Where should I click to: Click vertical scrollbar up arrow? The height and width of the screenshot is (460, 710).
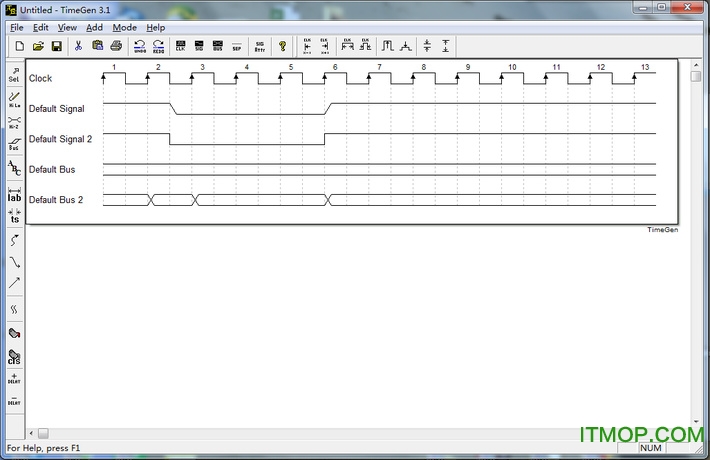(696, 65)
